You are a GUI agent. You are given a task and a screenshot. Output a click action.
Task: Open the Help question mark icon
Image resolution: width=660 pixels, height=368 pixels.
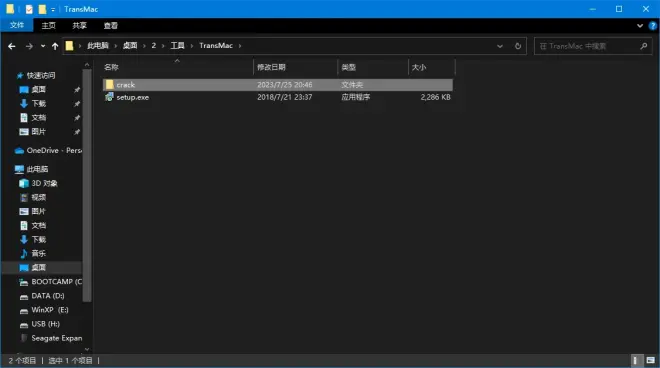click(x=653, y=26)
